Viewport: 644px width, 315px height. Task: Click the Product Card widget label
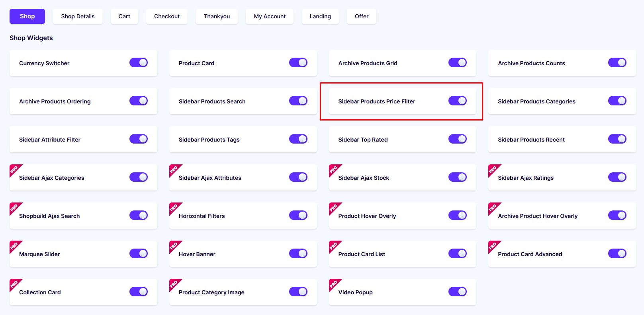196,63
